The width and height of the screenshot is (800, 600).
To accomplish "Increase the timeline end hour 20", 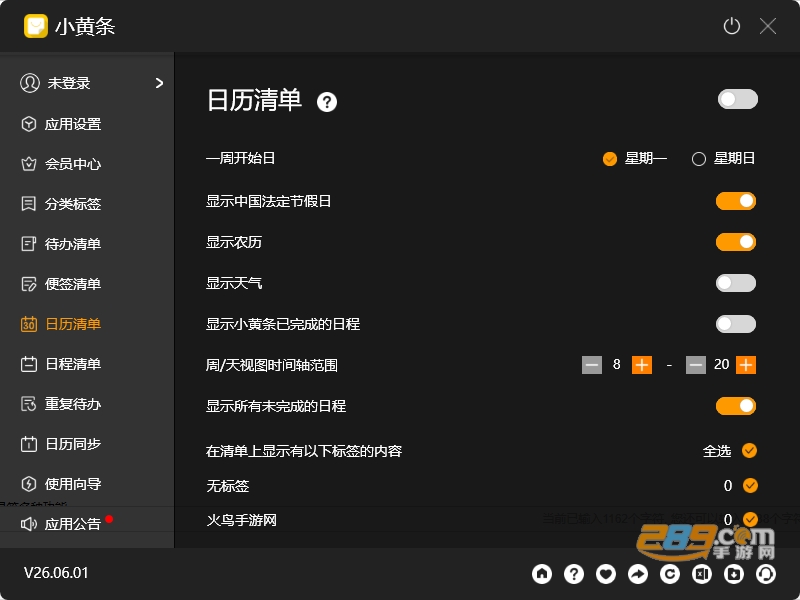I will [746, 365].
